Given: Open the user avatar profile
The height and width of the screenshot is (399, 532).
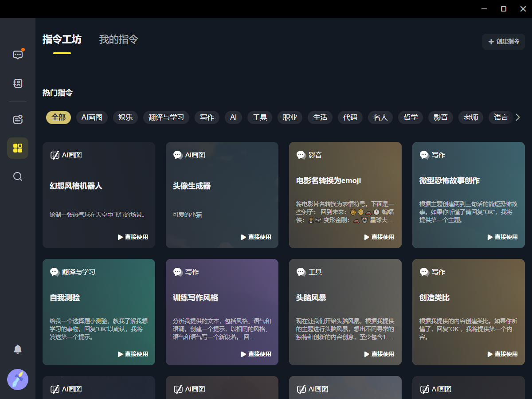Looking at the screenshot, I should tap(18, 379).
